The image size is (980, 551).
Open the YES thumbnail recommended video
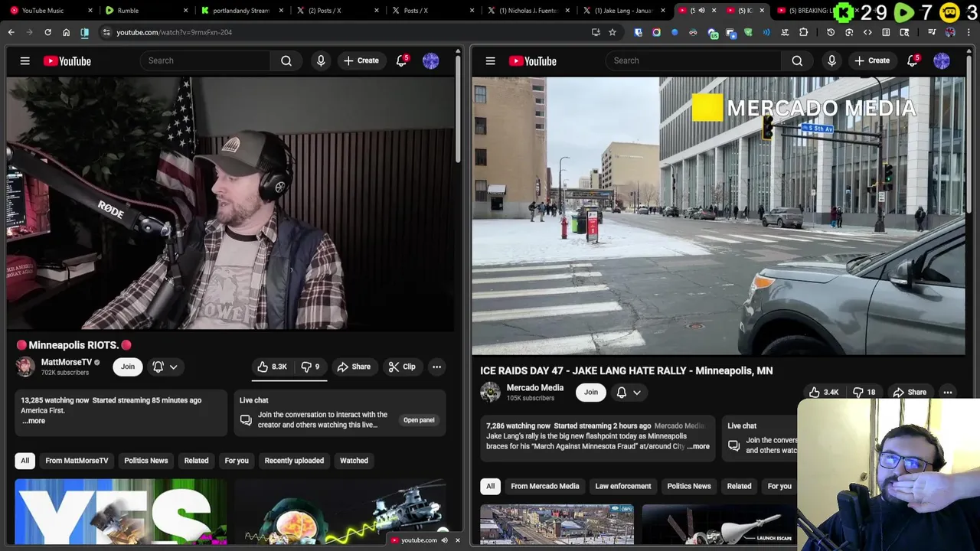(x=120, y=511)
